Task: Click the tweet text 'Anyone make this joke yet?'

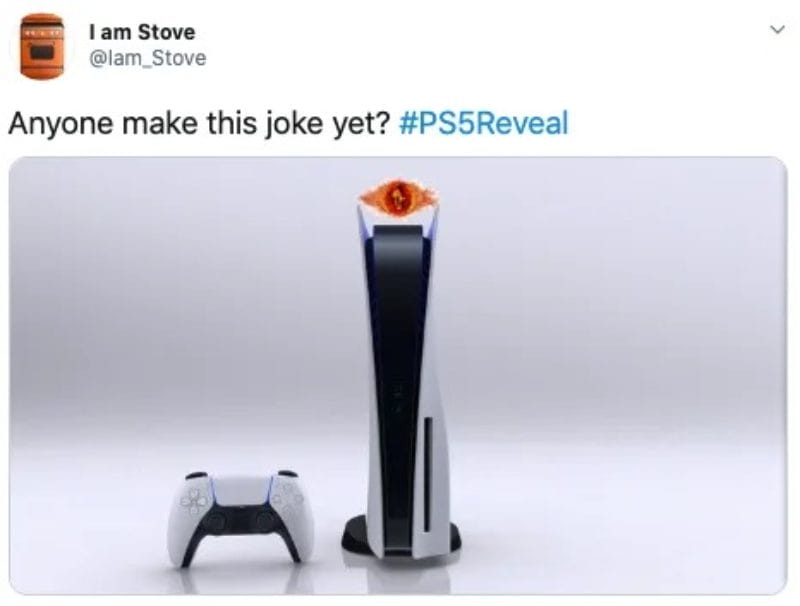Action: [199, 124]
